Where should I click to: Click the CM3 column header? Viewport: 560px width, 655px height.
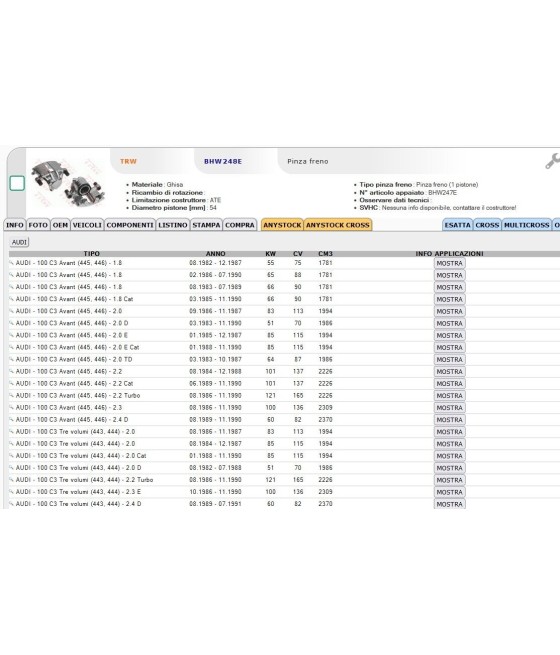click(x=325, y=254)
